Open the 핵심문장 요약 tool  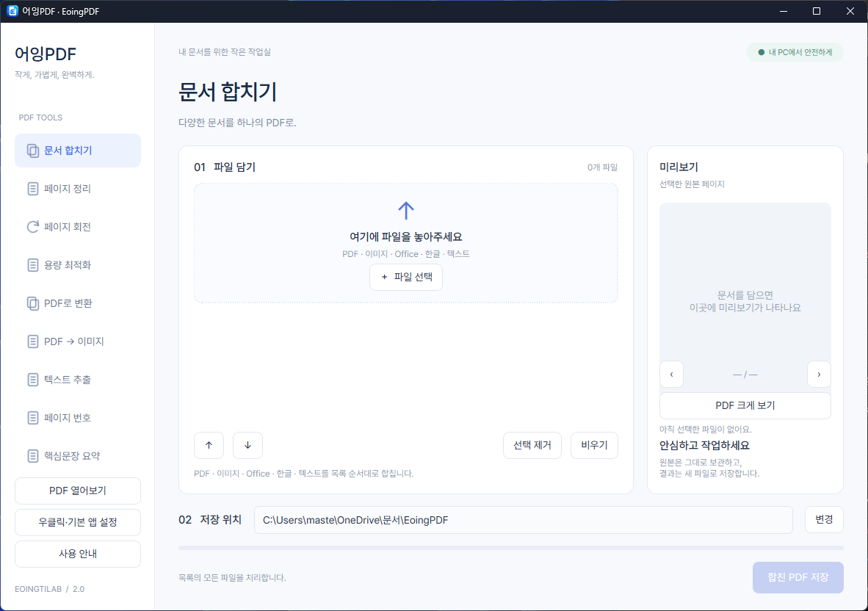pos(78,456)
